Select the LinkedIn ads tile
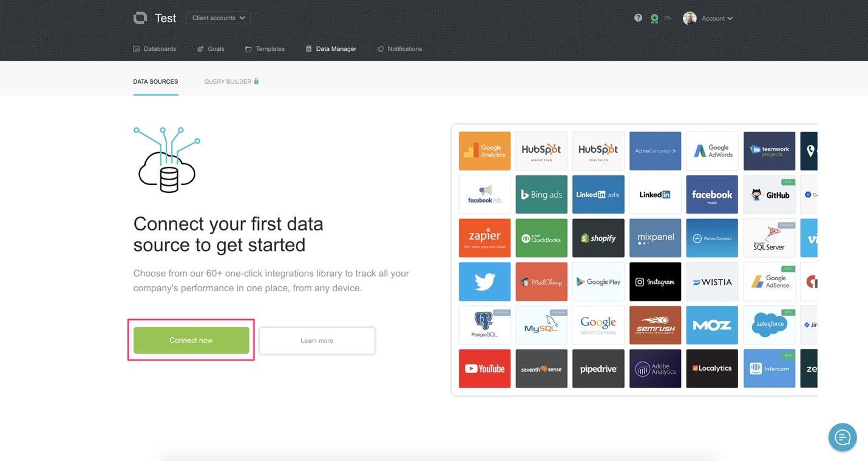The image size is (868, 461). 598,195
